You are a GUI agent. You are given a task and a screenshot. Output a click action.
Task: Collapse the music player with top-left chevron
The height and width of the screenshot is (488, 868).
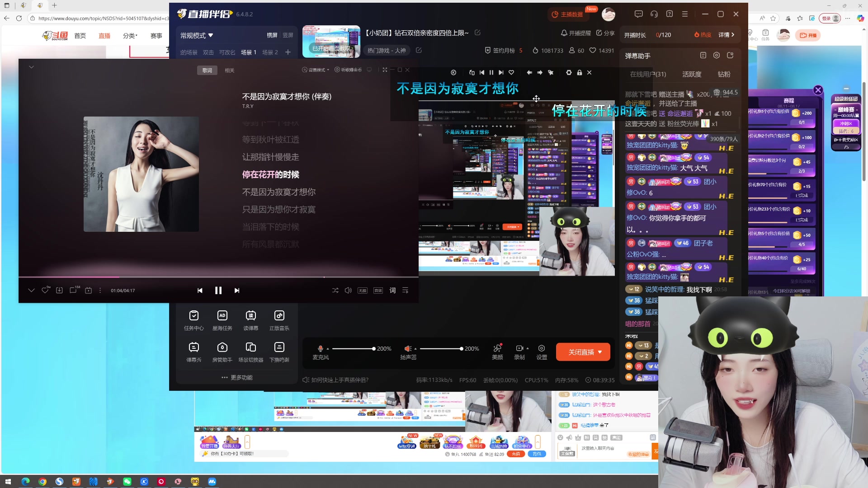tap(31, 67)
